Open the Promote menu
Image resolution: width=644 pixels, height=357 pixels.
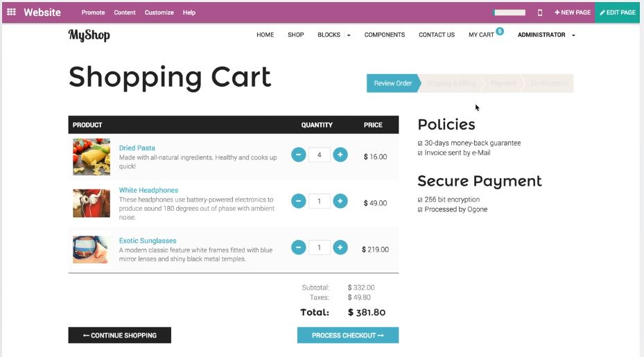coord(93,12)
